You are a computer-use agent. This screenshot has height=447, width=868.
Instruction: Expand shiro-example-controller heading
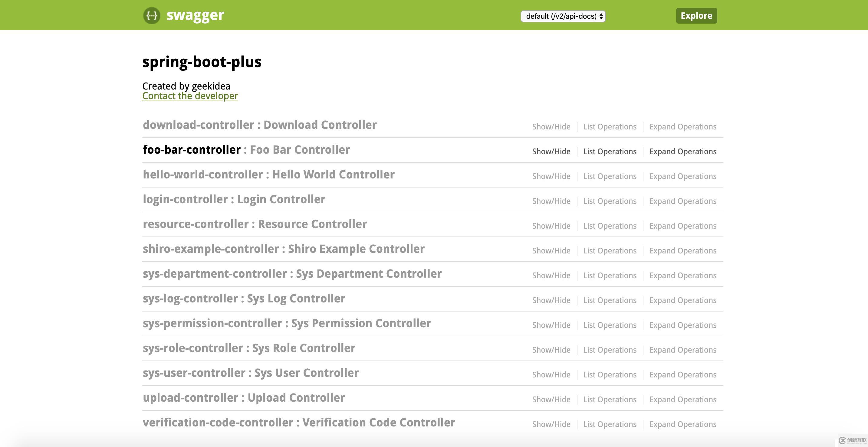284,249
